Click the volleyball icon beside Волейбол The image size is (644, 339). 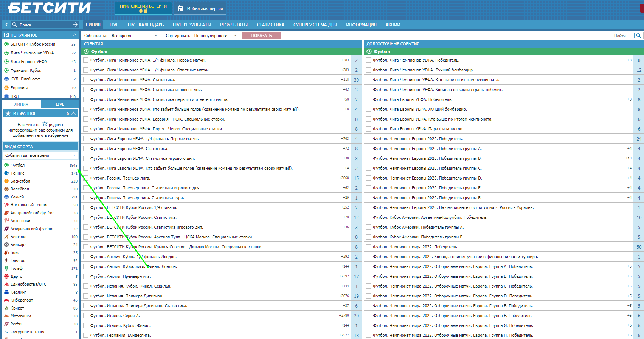tap(6, 189)
